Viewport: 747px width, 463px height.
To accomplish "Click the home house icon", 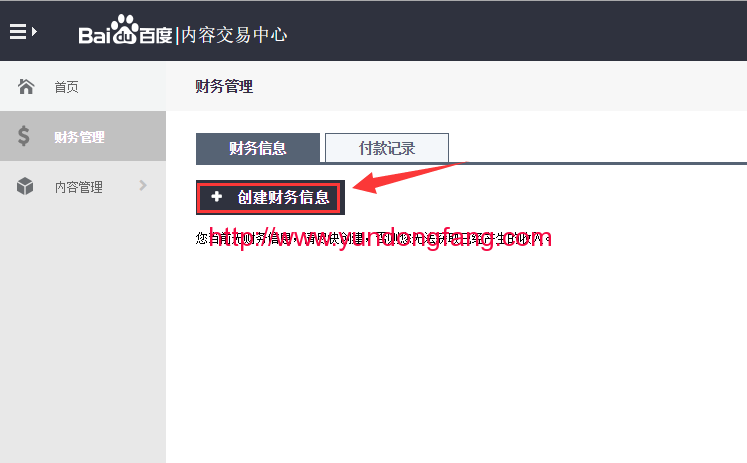I will [x=26, y=86].
